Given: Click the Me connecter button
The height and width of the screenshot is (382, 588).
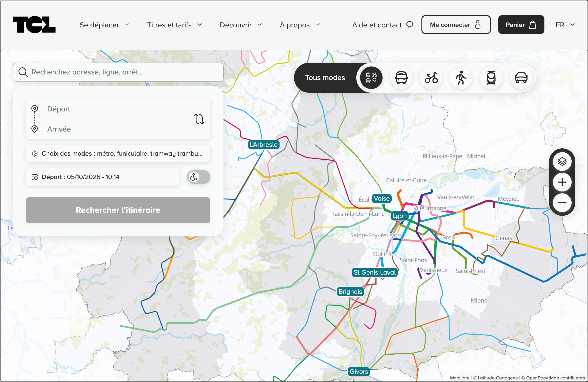Looking at the screenshot, I should click(456, 24).
